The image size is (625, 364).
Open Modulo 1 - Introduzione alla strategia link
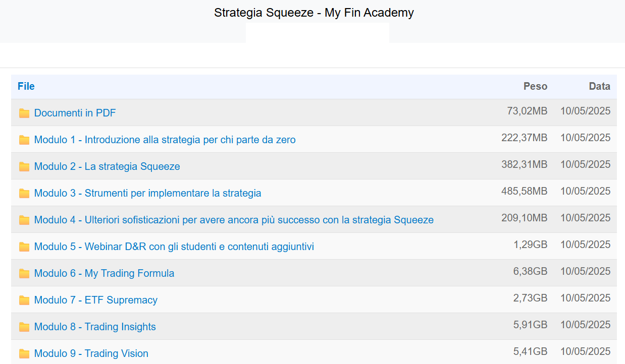click(x=165, y=140)
